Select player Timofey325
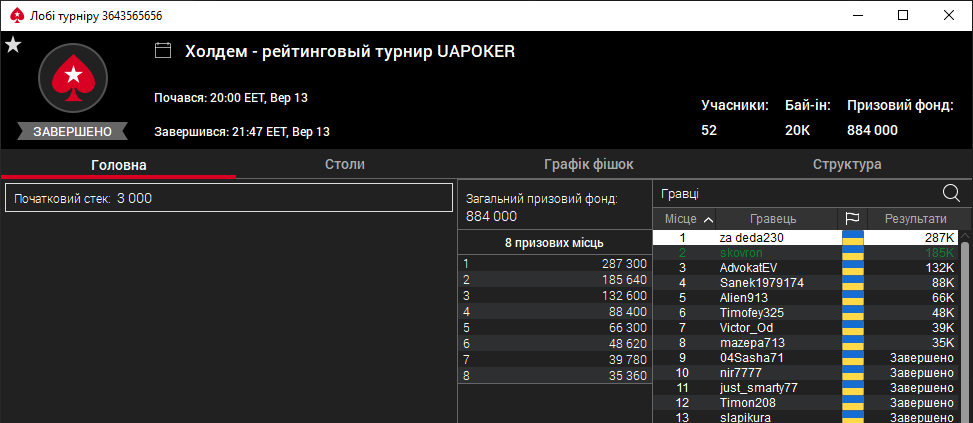The height and width of the screenshot is (423, 973). coord(805,313)
